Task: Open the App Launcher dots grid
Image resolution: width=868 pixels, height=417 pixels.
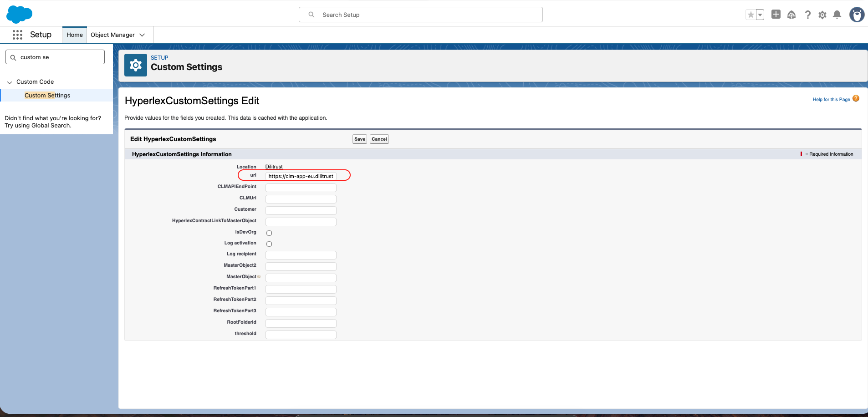Action: tap(17, 35)
